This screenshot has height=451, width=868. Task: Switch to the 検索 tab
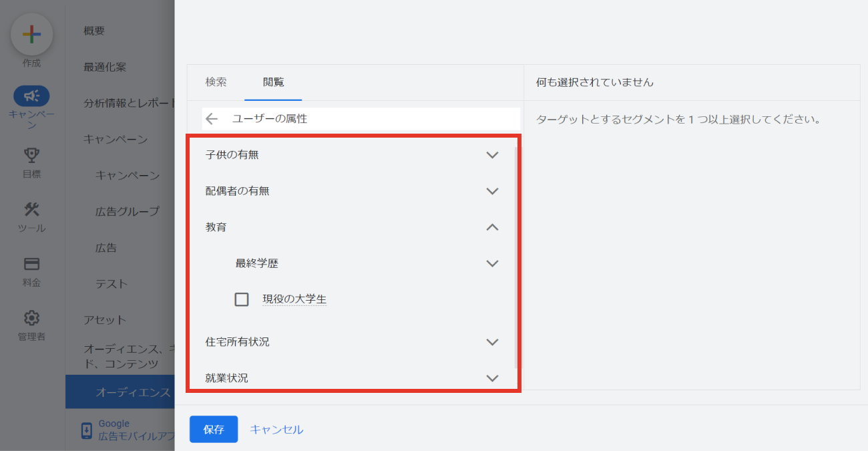(x=216, y=82)
